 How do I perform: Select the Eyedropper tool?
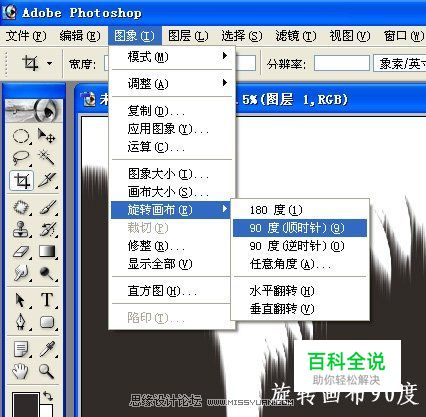[47, 349]
